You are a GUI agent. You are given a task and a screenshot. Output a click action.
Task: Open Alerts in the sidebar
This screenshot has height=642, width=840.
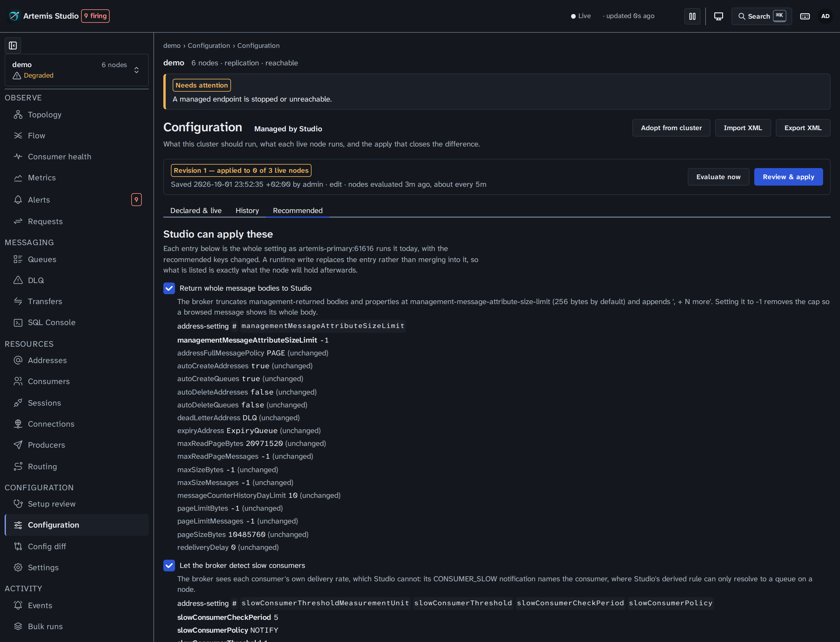pyautogui.click(x=76, y=200)
